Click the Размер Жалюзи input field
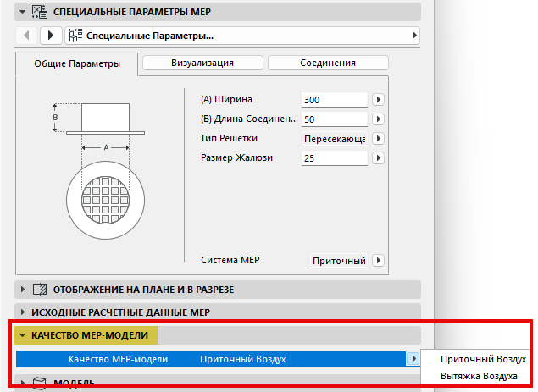Screen dimensions: 538x392 click(x=334, y=158)
